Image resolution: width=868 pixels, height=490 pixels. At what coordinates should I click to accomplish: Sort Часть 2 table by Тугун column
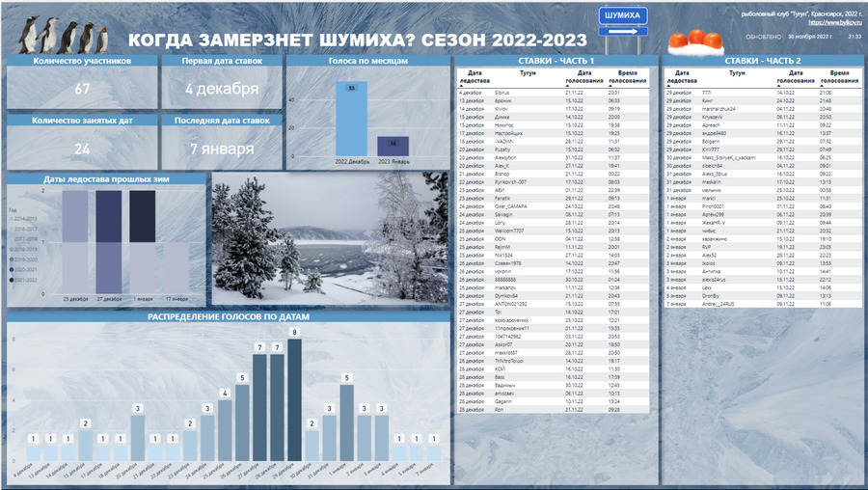[x=737, y=72]
